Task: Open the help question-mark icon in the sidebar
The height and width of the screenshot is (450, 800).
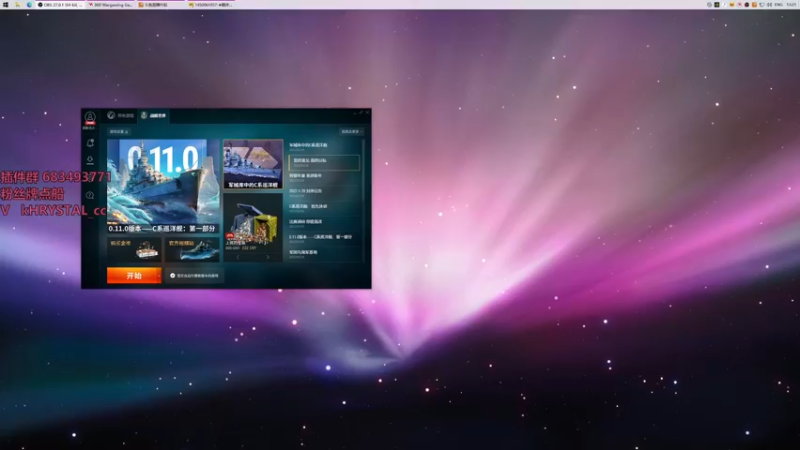Action: tap(90, 195)
